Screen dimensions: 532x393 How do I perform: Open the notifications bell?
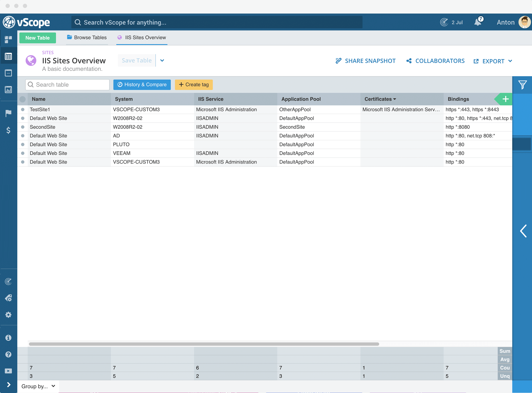pyautogui.click(x=478, y=22)
